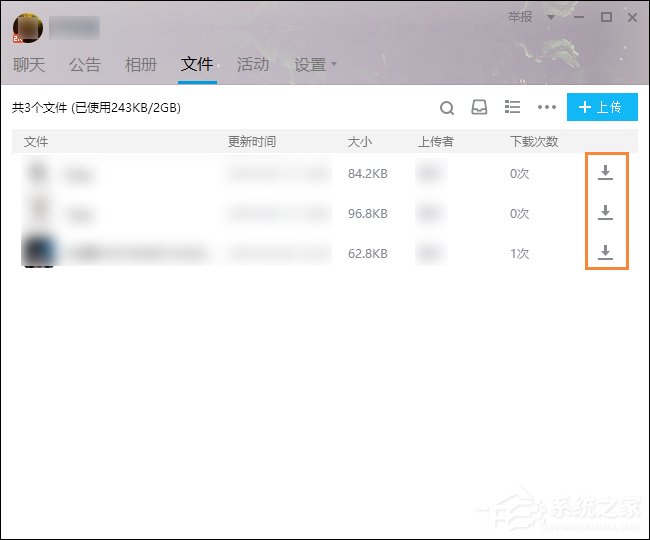Sort by 下载次数 column header
This screenshot has height=540, width=650.
click(534, 142)
